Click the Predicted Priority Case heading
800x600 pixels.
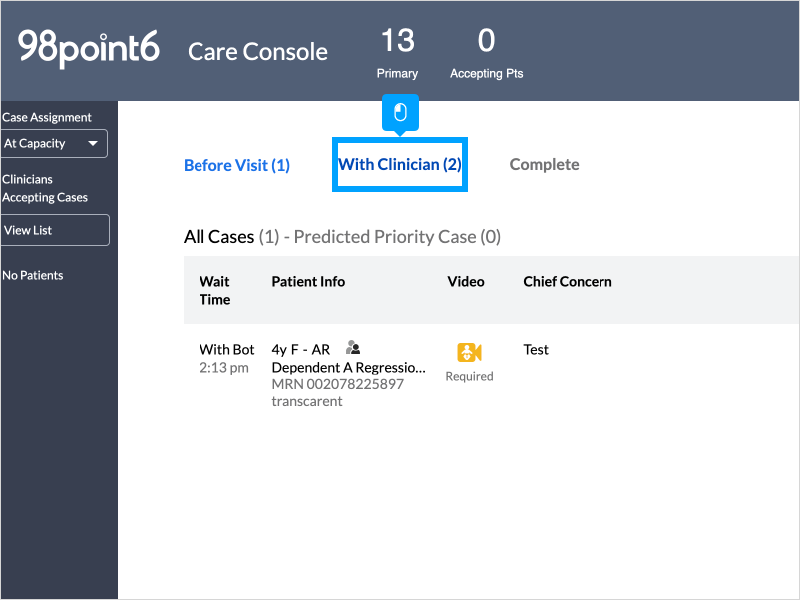(x=397, y=237)
